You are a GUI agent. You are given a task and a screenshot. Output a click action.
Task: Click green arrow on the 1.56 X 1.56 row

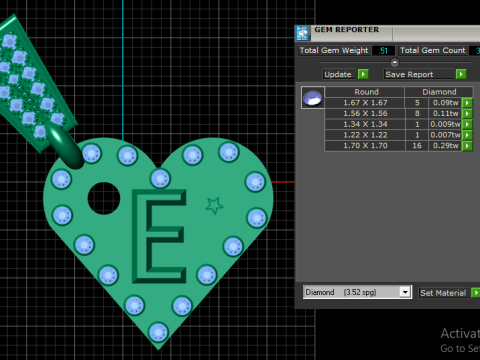[x=467, y=113]
